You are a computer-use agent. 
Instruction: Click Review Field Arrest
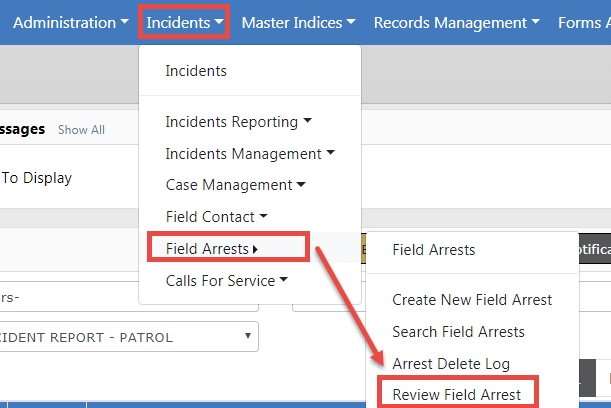[x=457, y=394]
